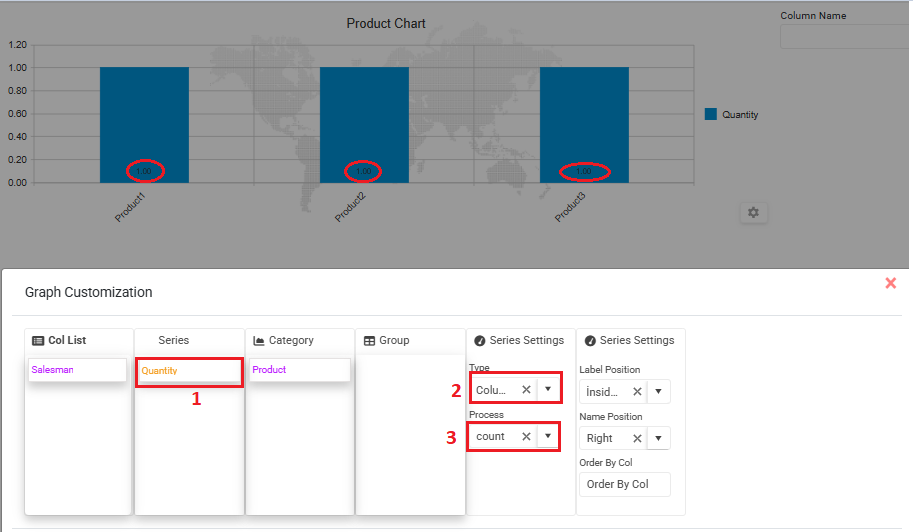This screenshot has width=913, height=532.
Task: Open the Name Position dropdown arrow
Action: (659, 438)
